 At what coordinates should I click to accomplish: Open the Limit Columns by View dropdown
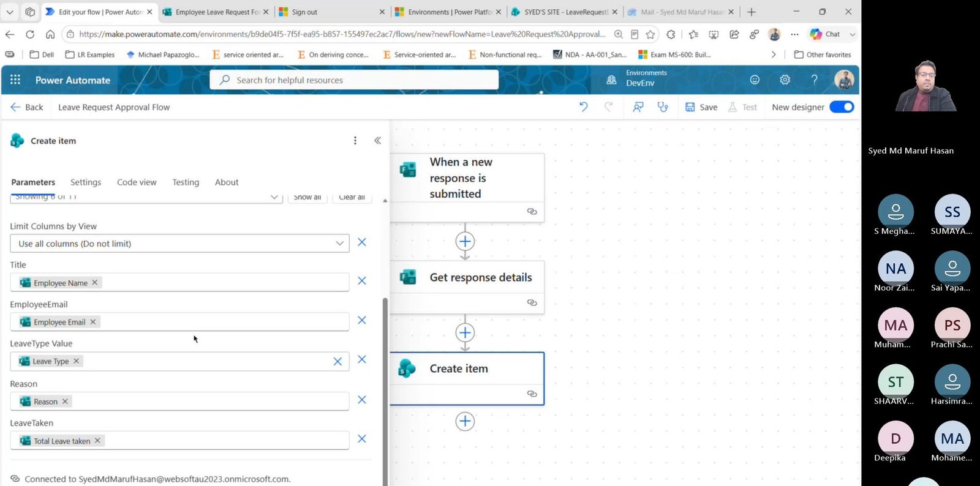[x=179, y=244]
